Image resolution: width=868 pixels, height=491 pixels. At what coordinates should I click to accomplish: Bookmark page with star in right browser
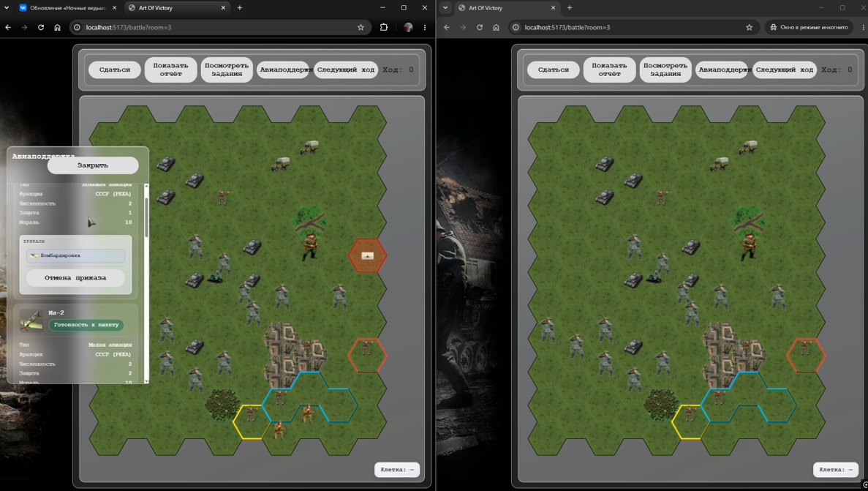pos(749,27)
